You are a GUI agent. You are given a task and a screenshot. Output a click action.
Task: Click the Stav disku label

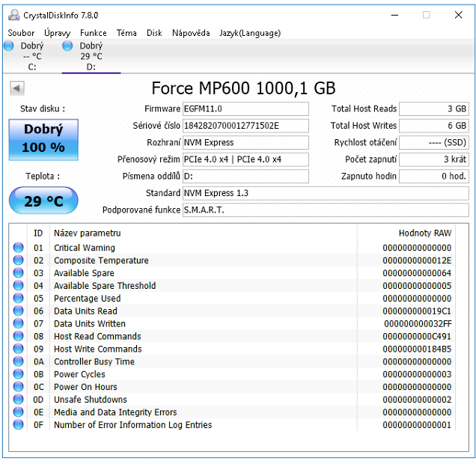pyautogui.click(x=43, y=109)
